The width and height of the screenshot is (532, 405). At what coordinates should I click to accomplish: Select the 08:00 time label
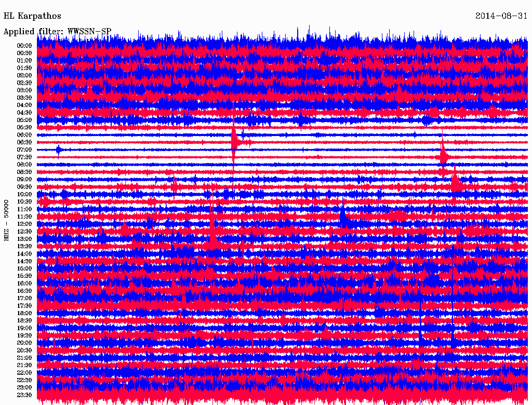pyautogui.click(x=24, y=165)
